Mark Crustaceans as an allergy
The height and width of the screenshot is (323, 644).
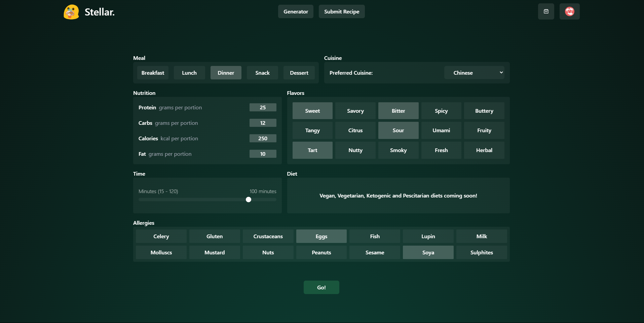tap(268, 236)
